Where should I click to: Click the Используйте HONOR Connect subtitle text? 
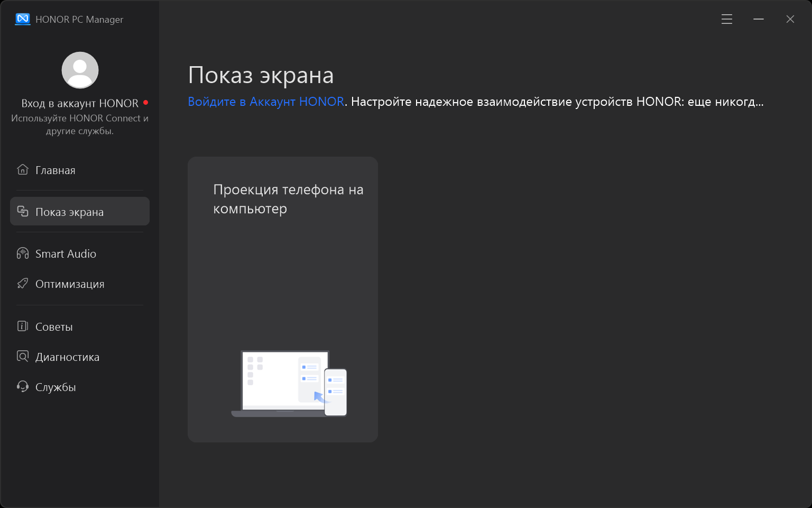80,124
